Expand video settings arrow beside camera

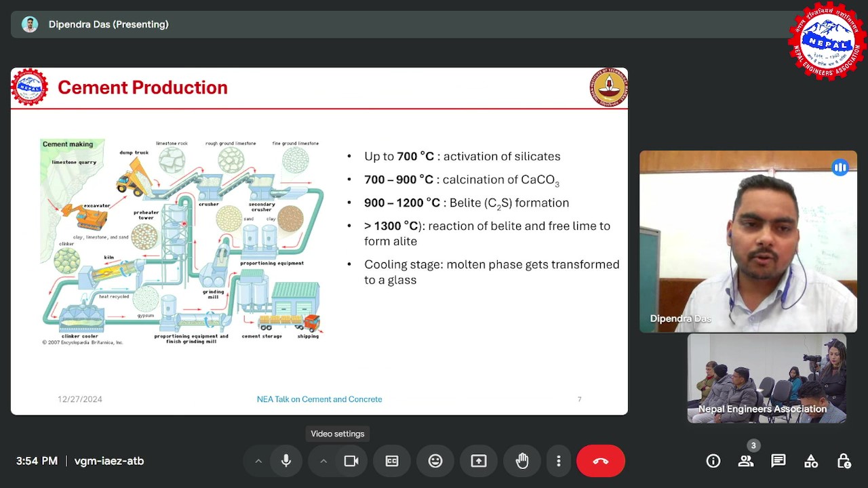(x=323, y=461)
